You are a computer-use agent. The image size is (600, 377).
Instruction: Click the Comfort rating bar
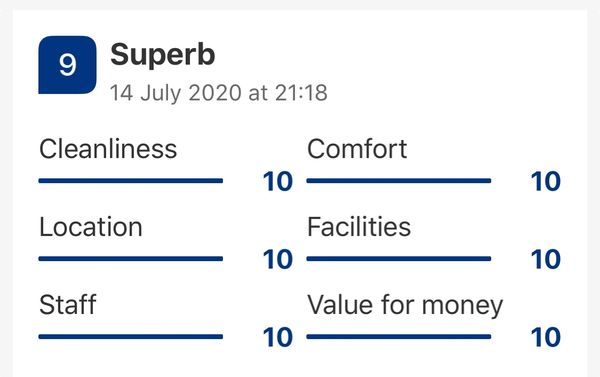pos(399,181)
